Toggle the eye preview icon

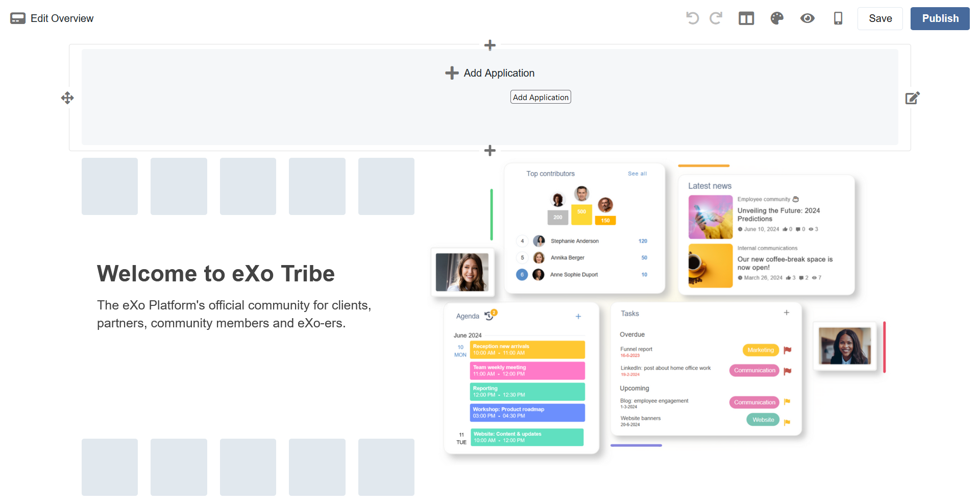pyautogui.click(x=807, y=18)
